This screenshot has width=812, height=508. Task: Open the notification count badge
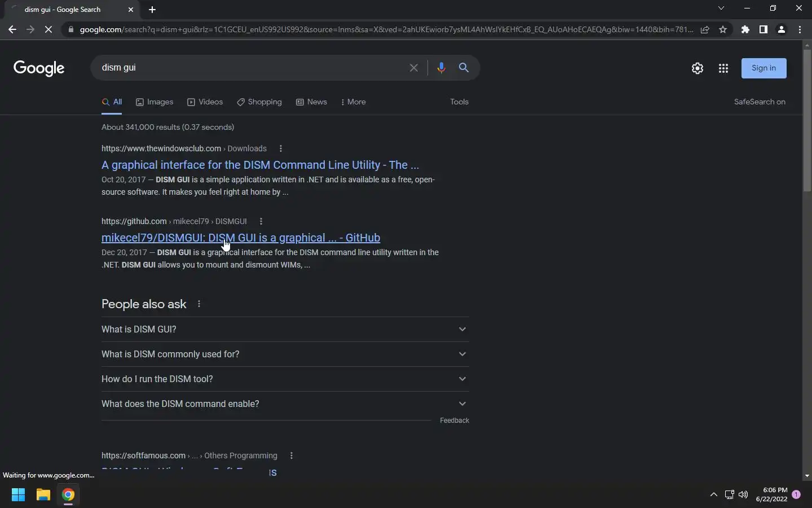coord(796,494)
